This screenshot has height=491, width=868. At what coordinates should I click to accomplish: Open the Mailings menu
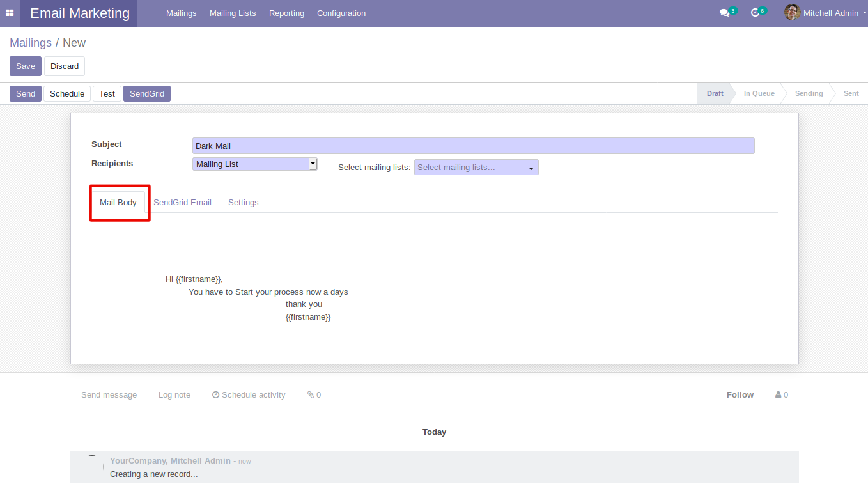pyautogui.click(x=182, y=13)
